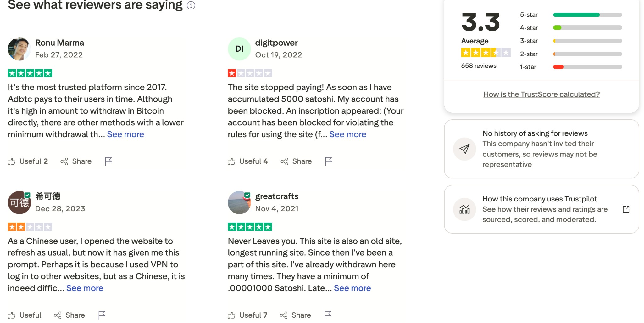Screen dimensions: 644x323
Task: Flag the greatcrafts review
Action: point(328,315)
